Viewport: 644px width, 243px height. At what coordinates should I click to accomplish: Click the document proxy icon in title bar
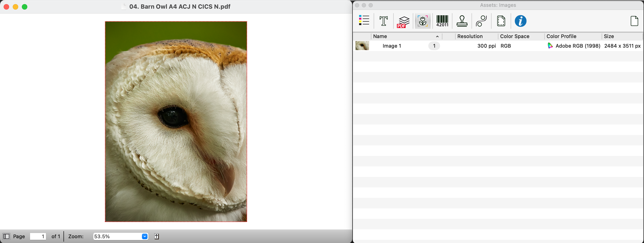point(124,7)
